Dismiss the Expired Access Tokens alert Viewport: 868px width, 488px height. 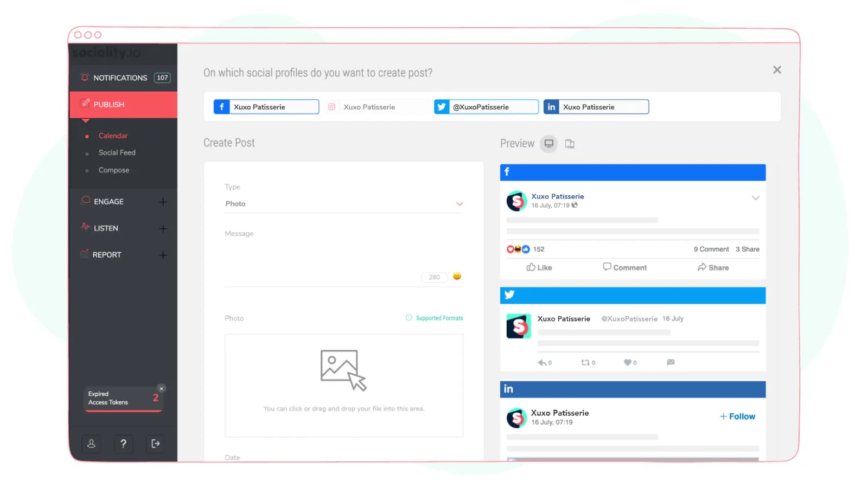tap(161, 388)
